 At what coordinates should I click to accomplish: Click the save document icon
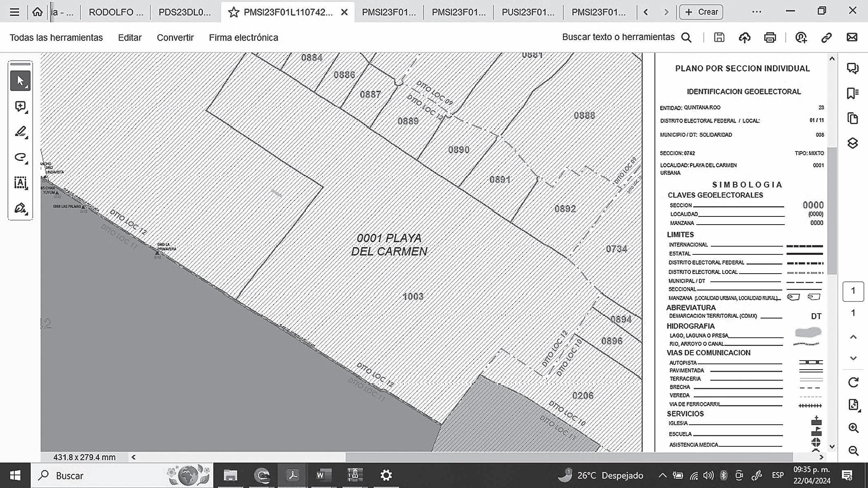click(719, 38)
